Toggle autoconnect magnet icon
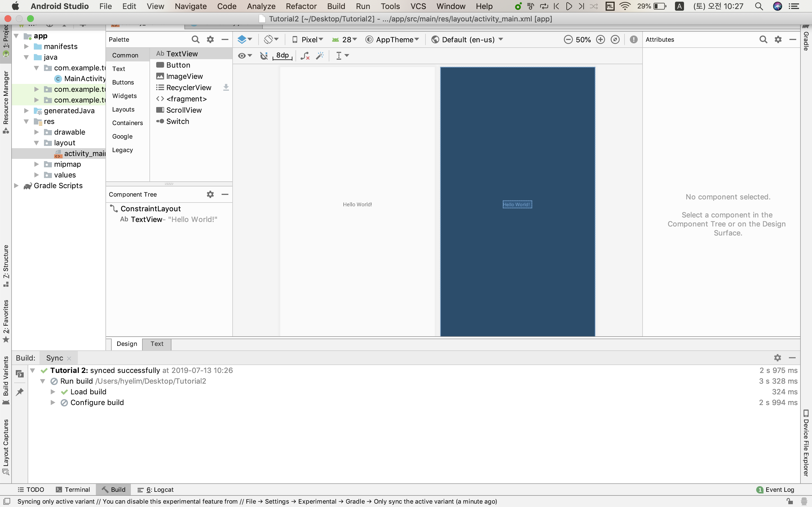This screenshot has height=507, width=812. coord(264,56)
